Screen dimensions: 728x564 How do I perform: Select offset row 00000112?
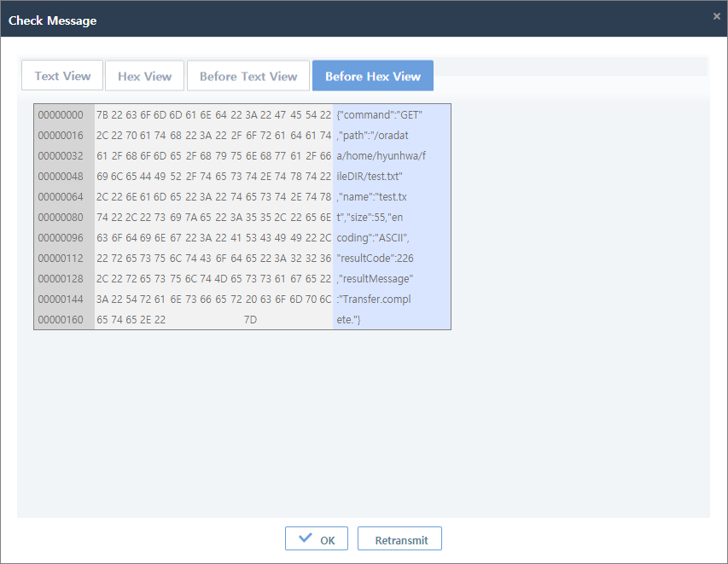(x=61, y=258)
